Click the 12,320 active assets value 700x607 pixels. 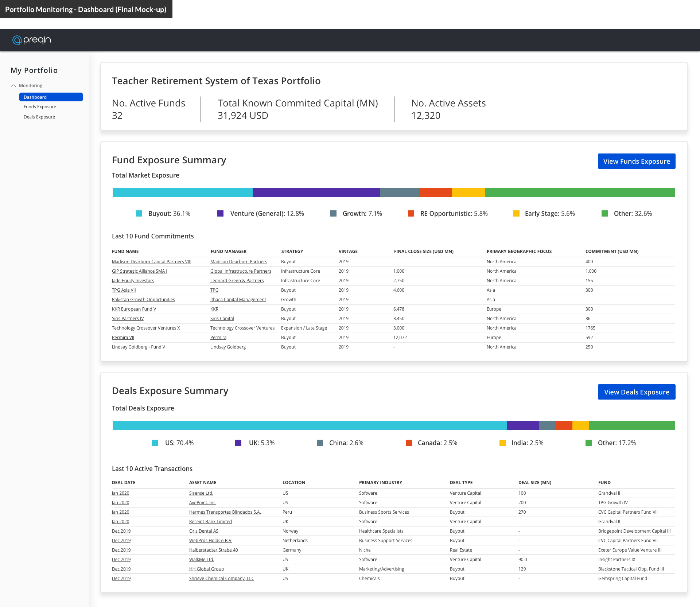click(x=426, y=116)
